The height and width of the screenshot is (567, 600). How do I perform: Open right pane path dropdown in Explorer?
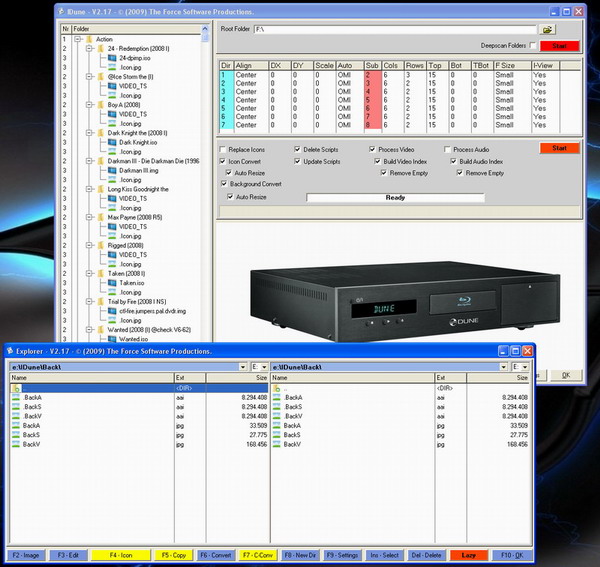click(x=504, y=367)
